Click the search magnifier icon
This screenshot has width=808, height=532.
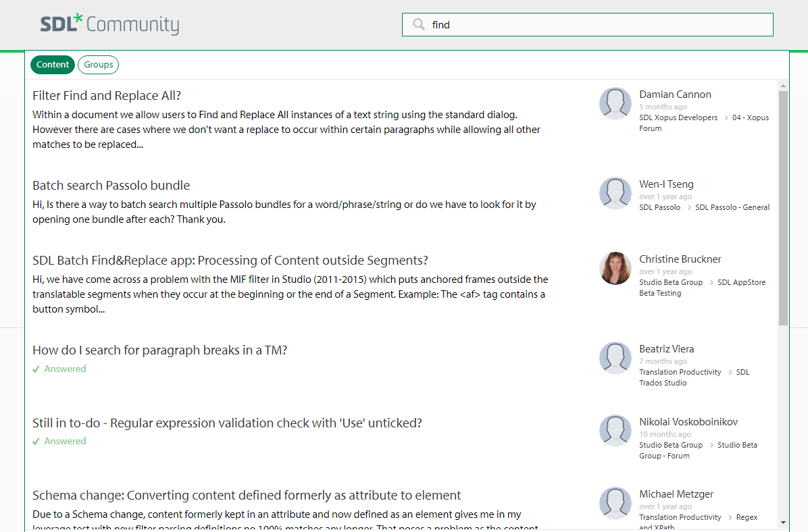coord(419,25)
